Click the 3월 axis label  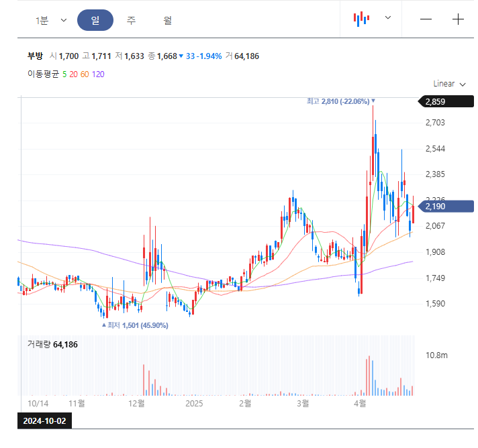pos(303,404)
